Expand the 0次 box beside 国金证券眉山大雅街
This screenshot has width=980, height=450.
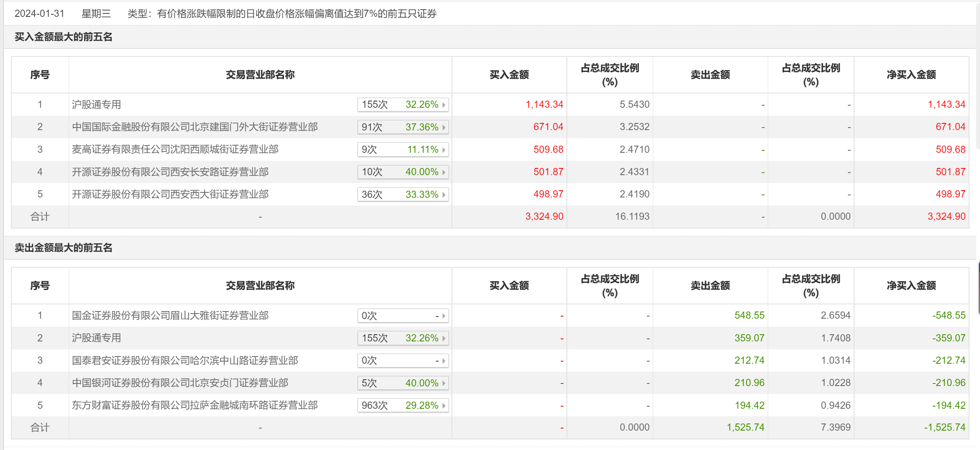(444, 316)
